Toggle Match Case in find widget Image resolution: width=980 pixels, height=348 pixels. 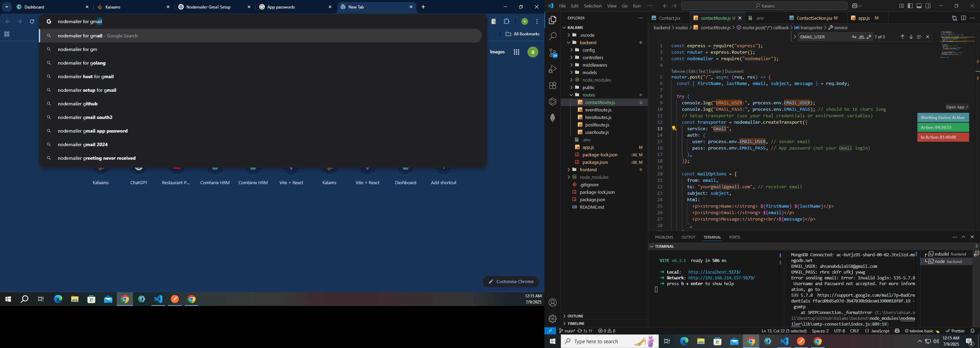pyautogui.click(x=854, y=37)
